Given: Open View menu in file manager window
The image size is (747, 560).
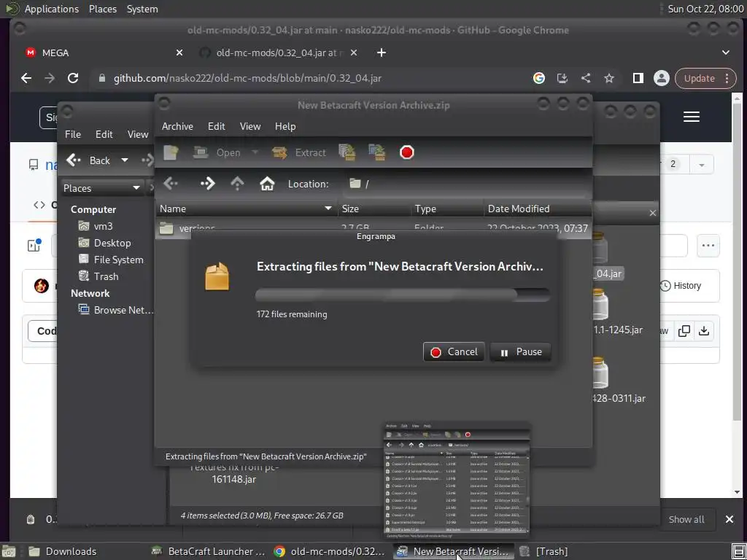Looking at the screenshot, I should pyautogui.click(x=138, y=134).
